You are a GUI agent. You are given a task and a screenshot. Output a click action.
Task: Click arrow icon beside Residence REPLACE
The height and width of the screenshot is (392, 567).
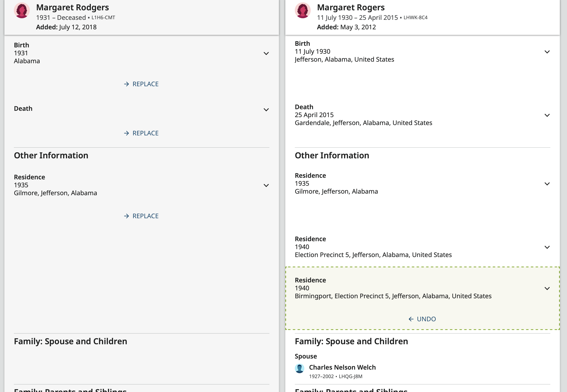(x=126, y=216)
